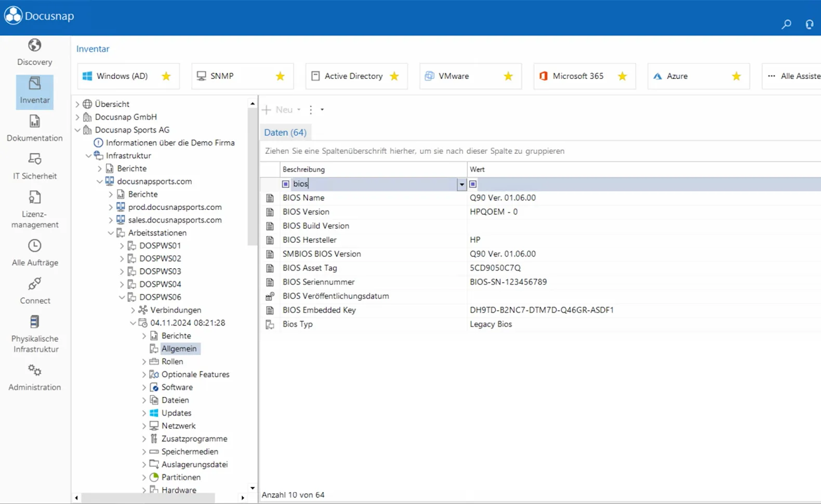The height and width of the screenshot is (504, 821).
Task: Toggle favorite star on Active Directory
Action: (x=394, y=76)
